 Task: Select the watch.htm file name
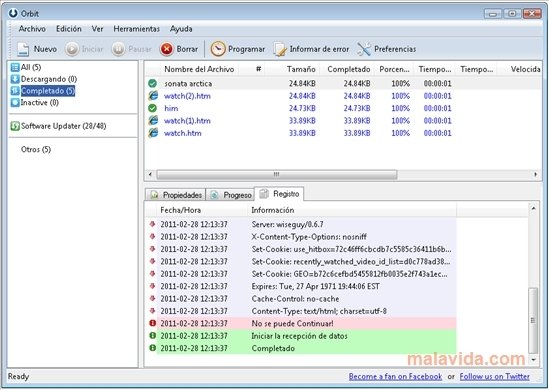[183, 133]
